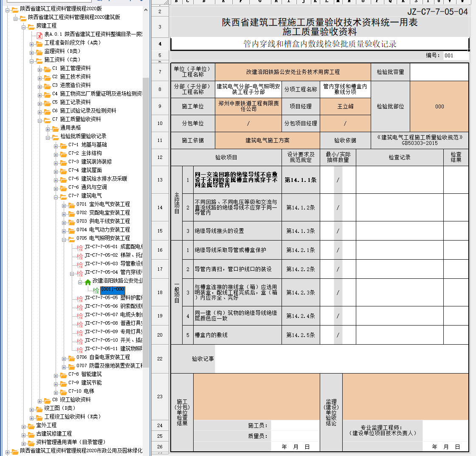
Task: Expand the C1 施工管理资料 folder node
Action: click(x=40, y=69)
